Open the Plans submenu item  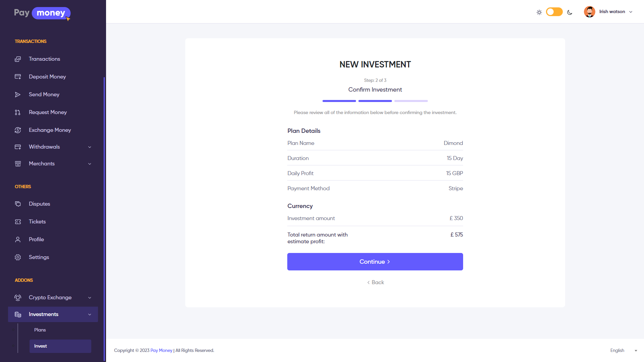tap(40, 330)
